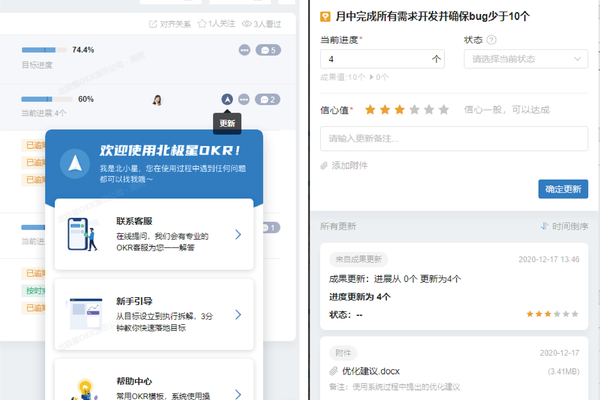
Task: Click the 帮助中心 lightbulb illustration
Action: pos(84,390)
